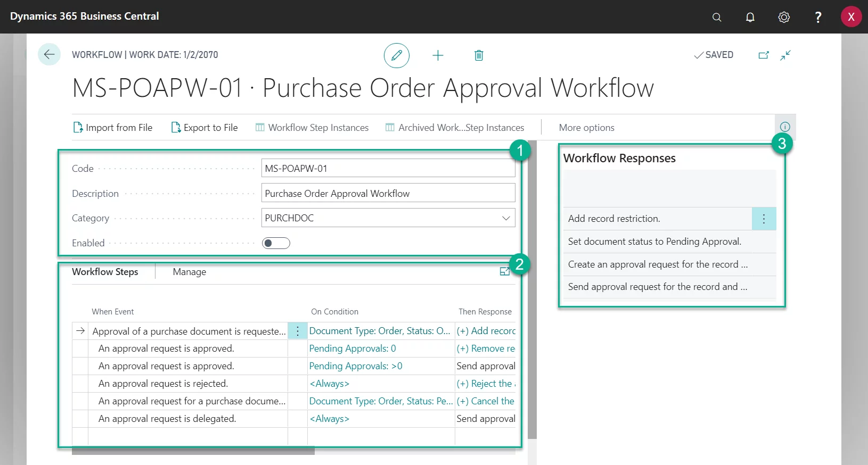868x465 pixels.
Task: Click the Description input field
Action: (388, 194)
